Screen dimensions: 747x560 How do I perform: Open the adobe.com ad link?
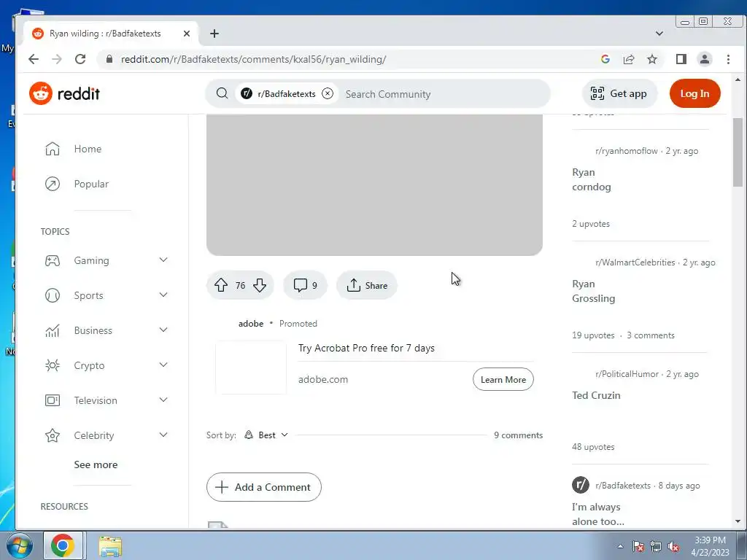tap(323, 379)
